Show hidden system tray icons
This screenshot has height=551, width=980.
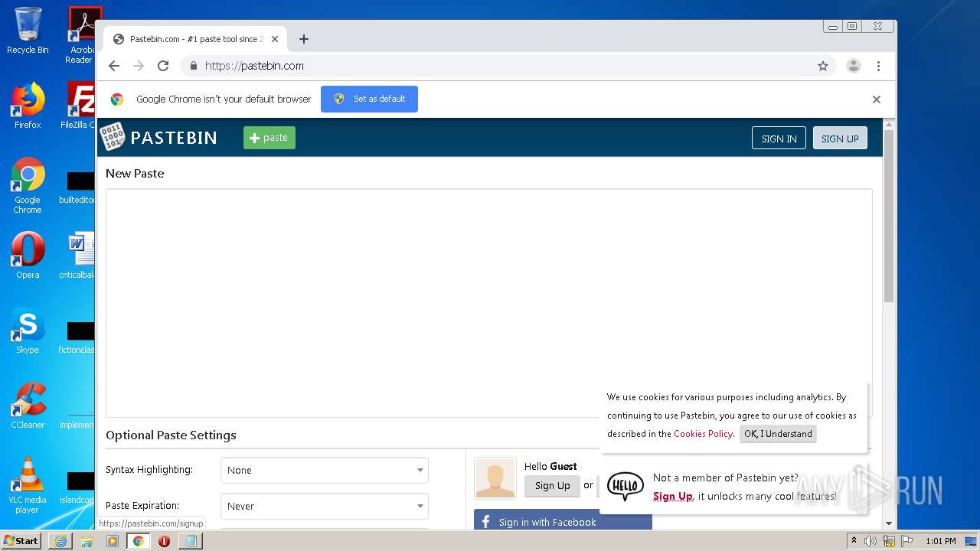pos(854,540)
